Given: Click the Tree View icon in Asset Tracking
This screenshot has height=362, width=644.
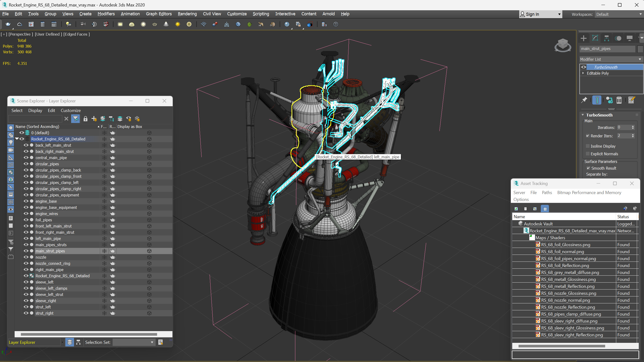Looking at the screenshot, I should pos(535,209).
